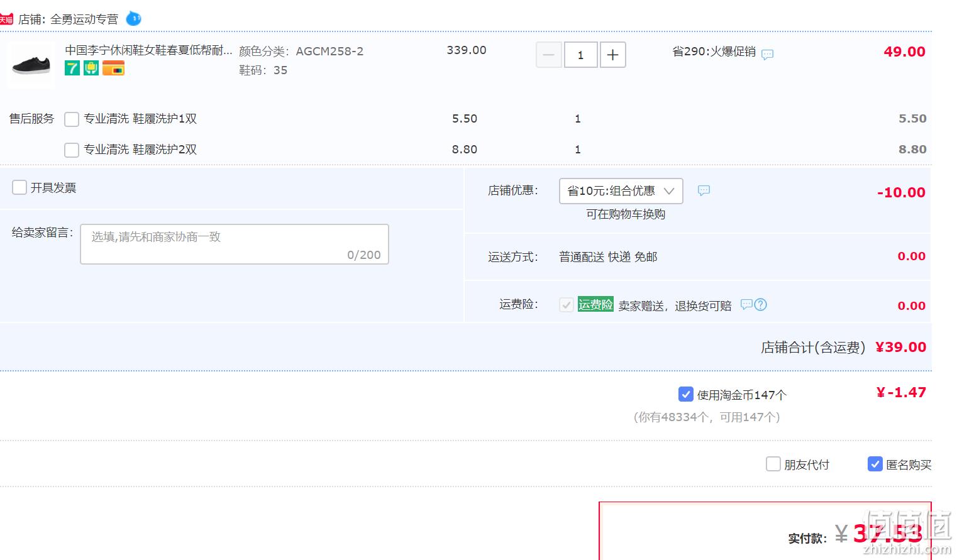Click the green 7-day return badge icon

pos(72,68)
